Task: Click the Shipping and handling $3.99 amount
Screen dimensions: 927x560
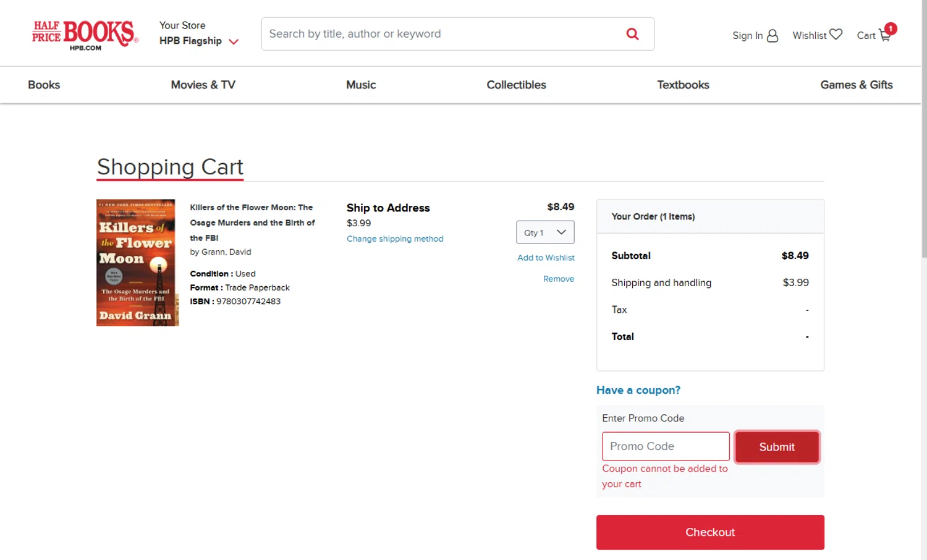Action: [x=795, y=282]
